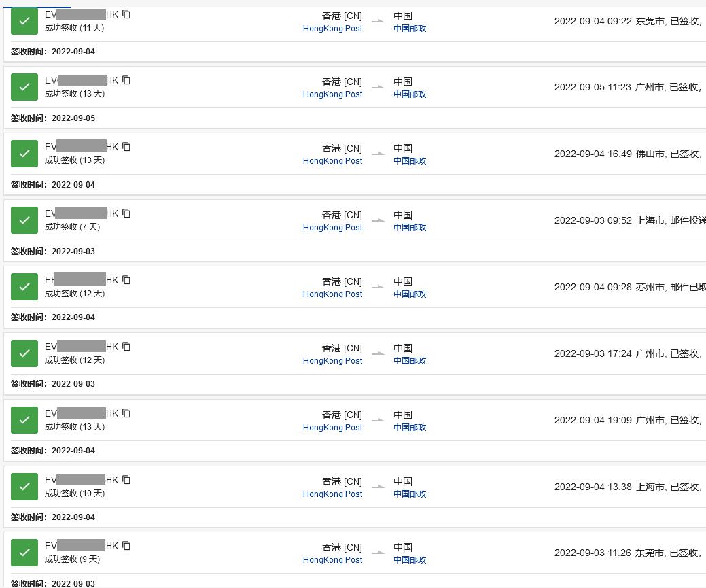Screen dimensions: 706x588
Task: Open HongKong Post link for the 7-day parcel
Action: point(332,228)
